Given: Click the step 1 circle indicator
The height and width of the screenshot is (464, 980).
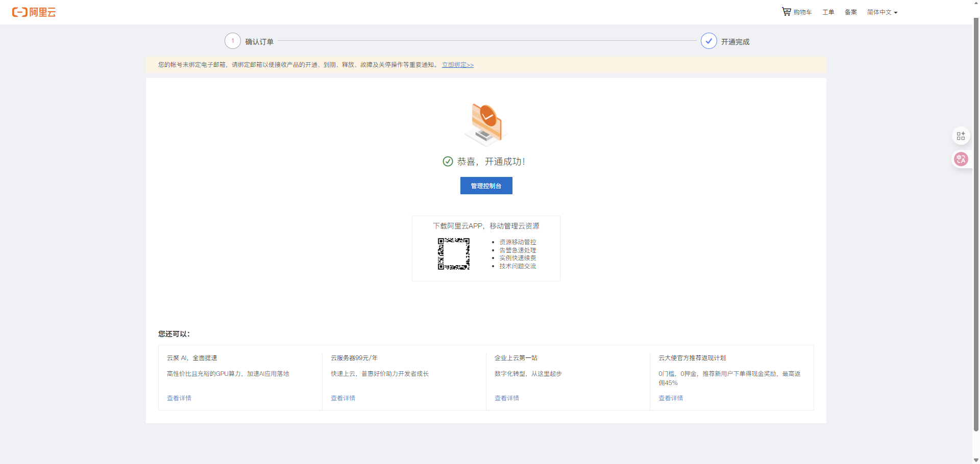Looking at the screenshot, I should point(233,41).
